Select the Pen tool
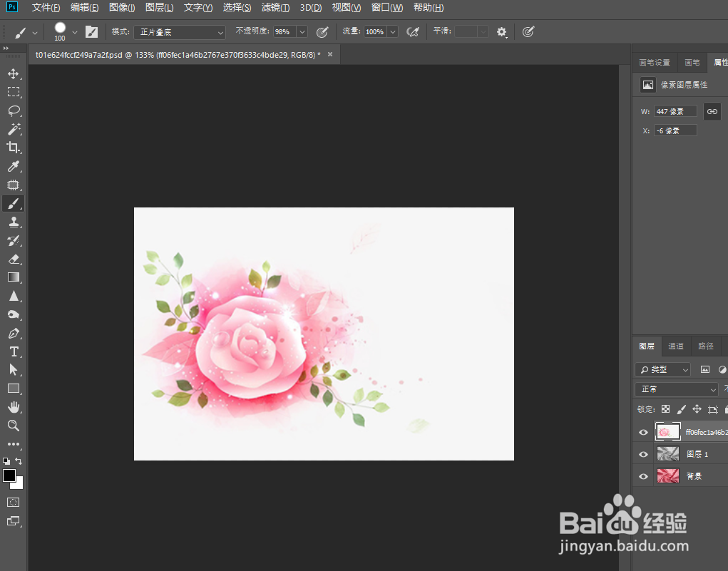 pos(14,333)
